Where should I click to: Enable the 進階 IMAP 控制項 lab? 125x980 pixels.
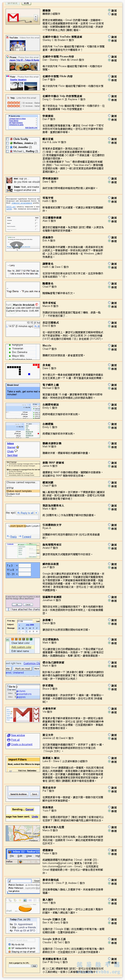point(109,463)
